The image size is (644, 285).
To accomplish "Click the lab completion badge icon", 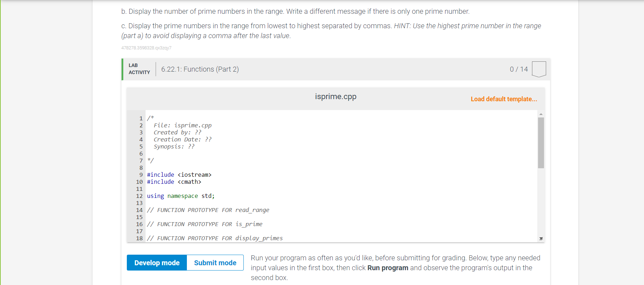I will tap(539, 69).
